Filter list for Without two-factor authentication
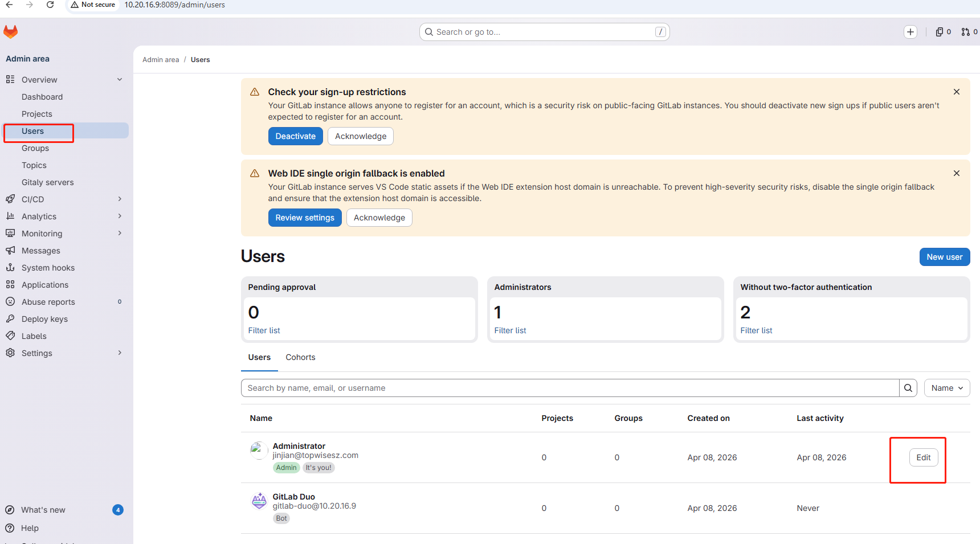This screenshot has height=544, width=980. (x=756, y=330)
